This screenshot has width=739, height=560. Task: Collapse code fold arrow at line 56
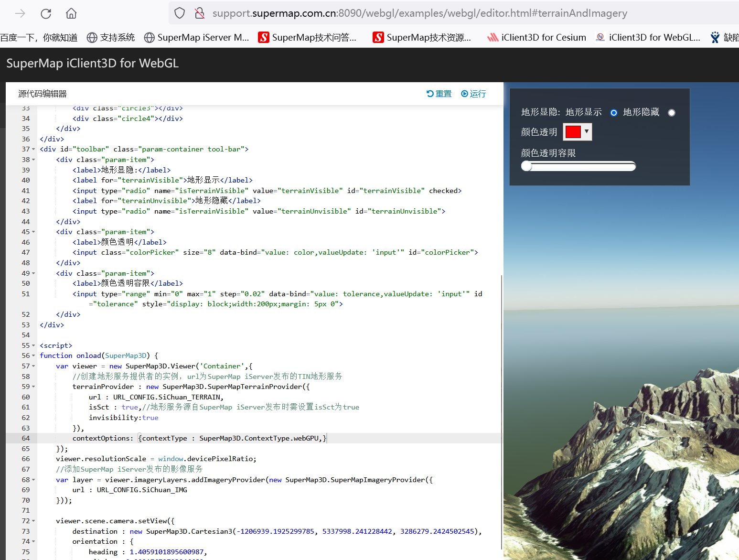pos(33,355)
